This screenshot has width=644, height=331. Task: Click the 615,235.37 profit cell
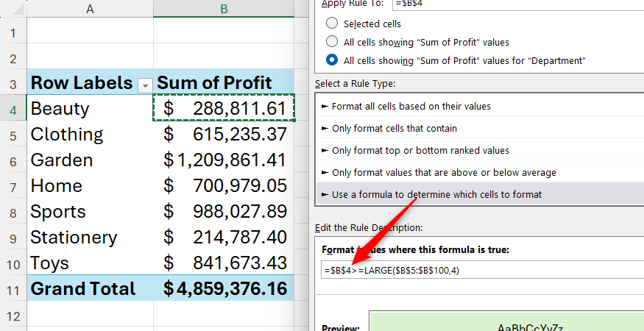point(224,134)
